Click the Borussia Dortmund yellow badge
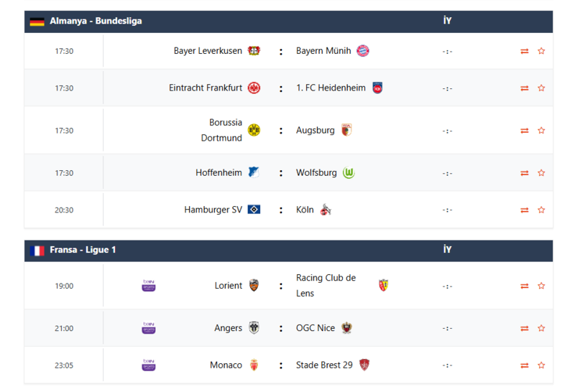This screenshot has width=575, height=392. [254, 130]
